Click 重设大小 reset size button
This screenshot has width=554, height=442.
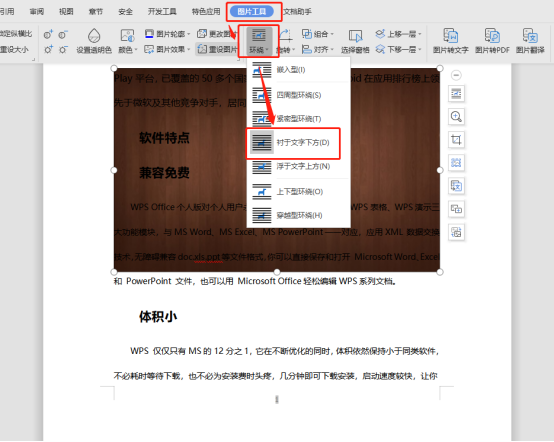[x=14, y=49]
